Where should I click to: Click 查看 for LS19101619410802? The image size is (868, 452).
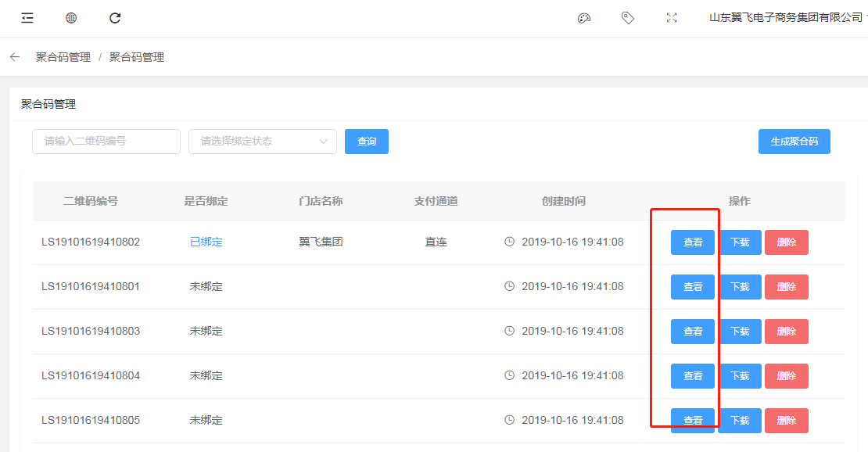tap(693, 242)
